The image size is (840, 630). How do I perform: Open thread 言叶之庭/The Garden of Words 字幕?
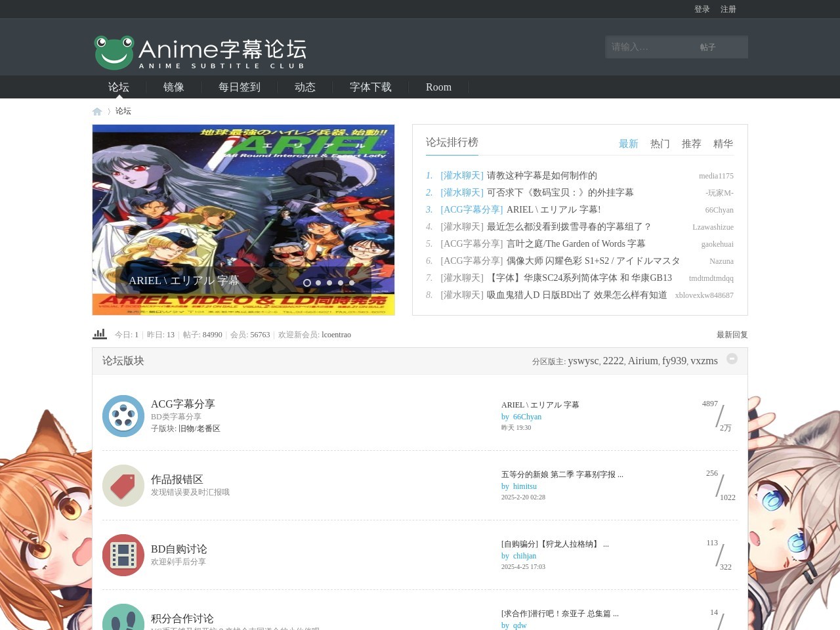[576, 243]
